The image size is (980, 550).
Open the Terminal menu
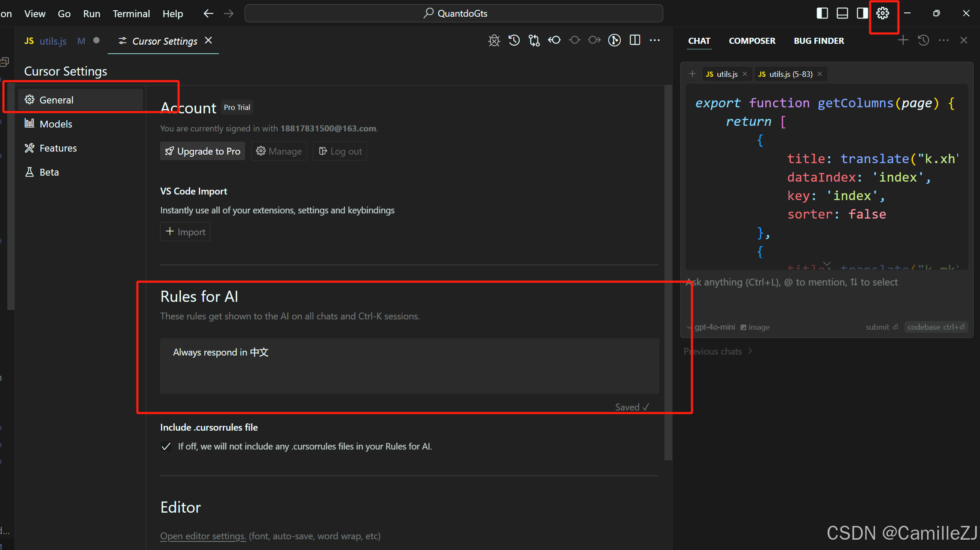coord(131,14)
